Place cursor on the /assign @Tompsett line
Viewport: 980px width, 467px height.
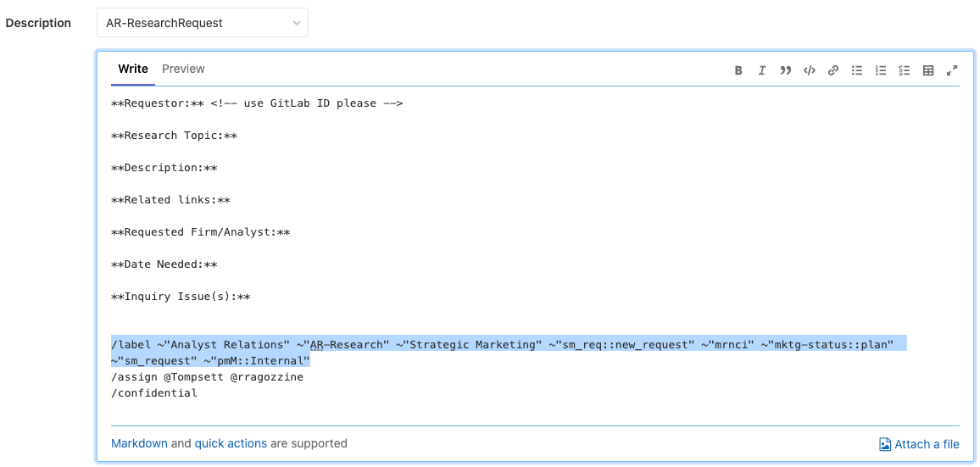(x=207, y=377)
